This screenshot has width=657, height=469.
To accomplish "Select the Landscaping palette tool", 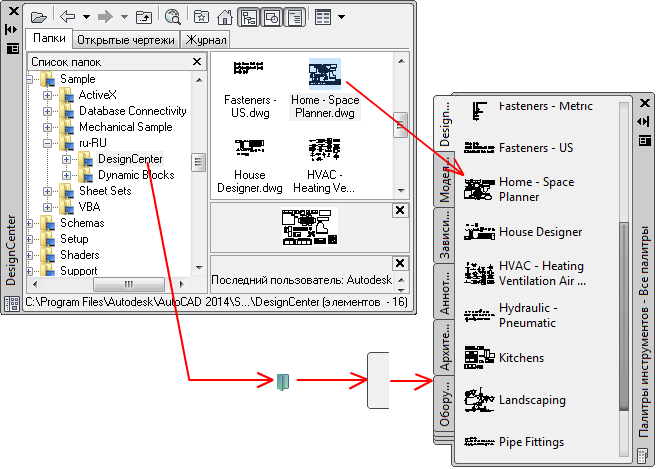I will point(515,399).
